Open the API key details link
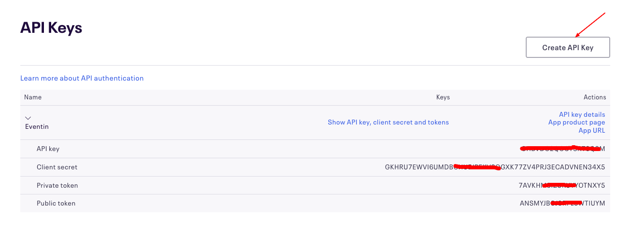 click(582, 114)
